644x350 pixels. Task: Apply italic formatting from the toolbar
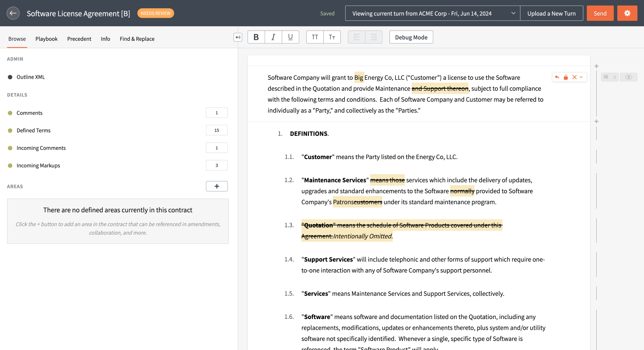pyautogui.click(x=273, y=37)
